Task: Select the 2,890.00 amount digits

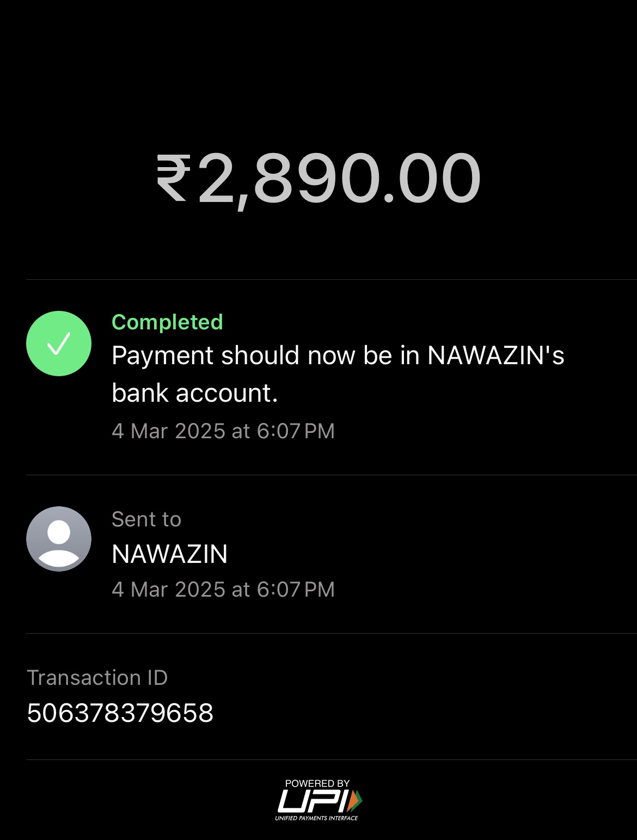Action: coord(339,179)
